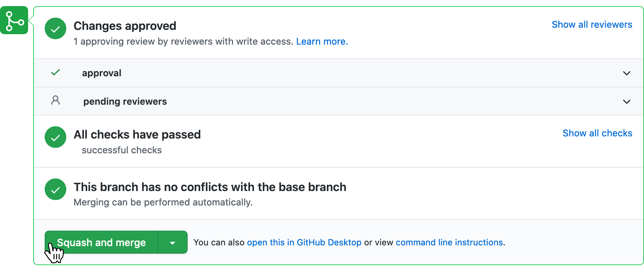Image resolution: width=644 pixels, height=272 pixels.
Task: View the command line instructions link
Action: 449,242
